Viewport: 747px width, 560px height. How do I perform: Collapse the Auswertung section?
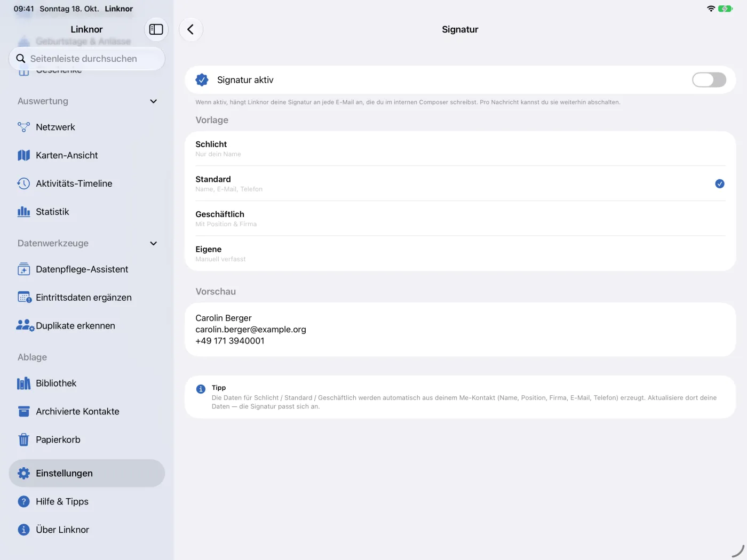coord(154,101)
